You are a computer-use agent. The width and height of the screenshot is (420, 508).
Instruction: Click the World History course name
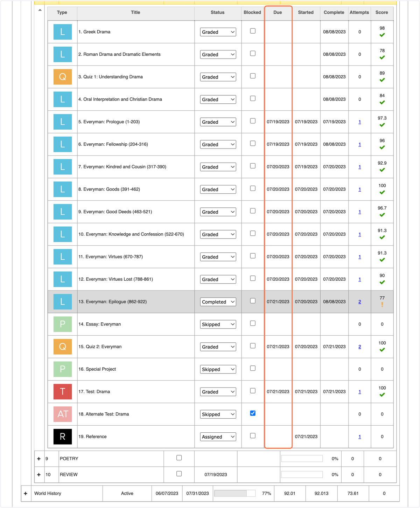click(48, 493)
